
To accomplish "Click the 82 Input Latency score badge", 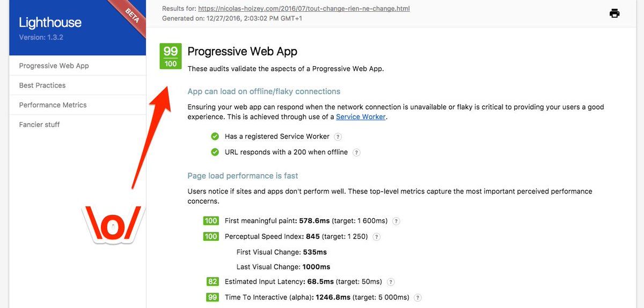I will (213, 282).
